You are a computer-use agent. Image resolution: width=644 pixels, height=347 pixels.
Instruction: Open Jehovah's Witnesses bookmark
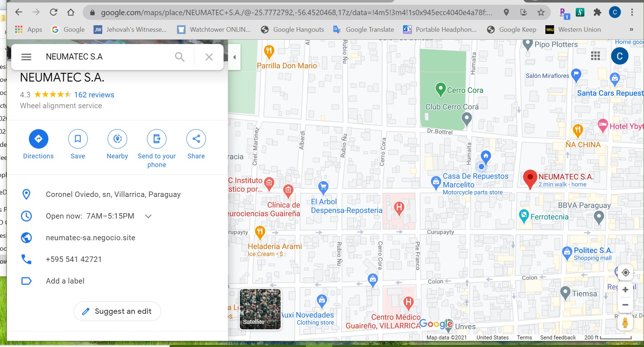[x=130, y=30]
